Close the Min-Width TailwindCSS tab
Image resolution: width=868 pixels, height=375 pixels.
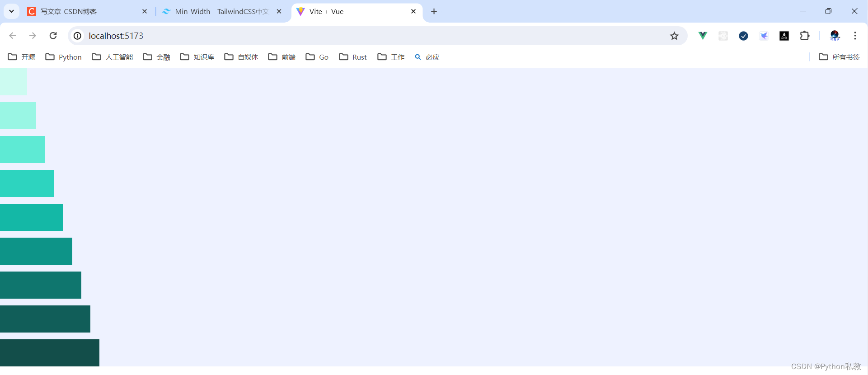pos(279,11)
